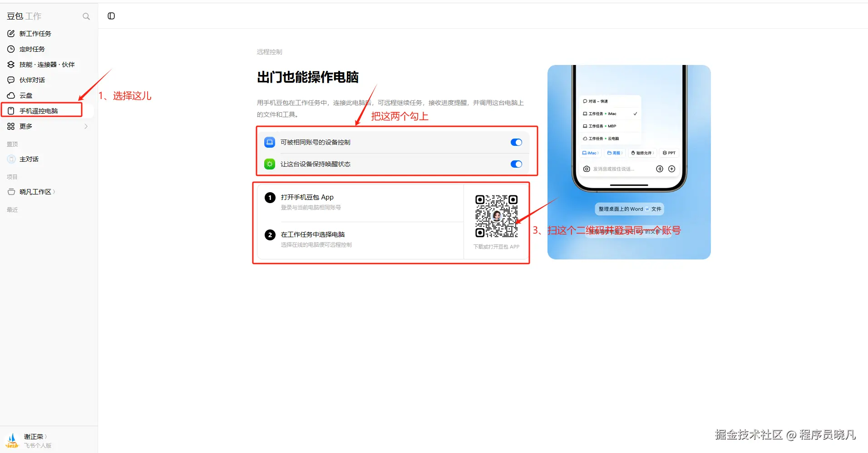Click 谢正荣 account name
The height and width of the screenshot is (453, 868).
[34, 437]
